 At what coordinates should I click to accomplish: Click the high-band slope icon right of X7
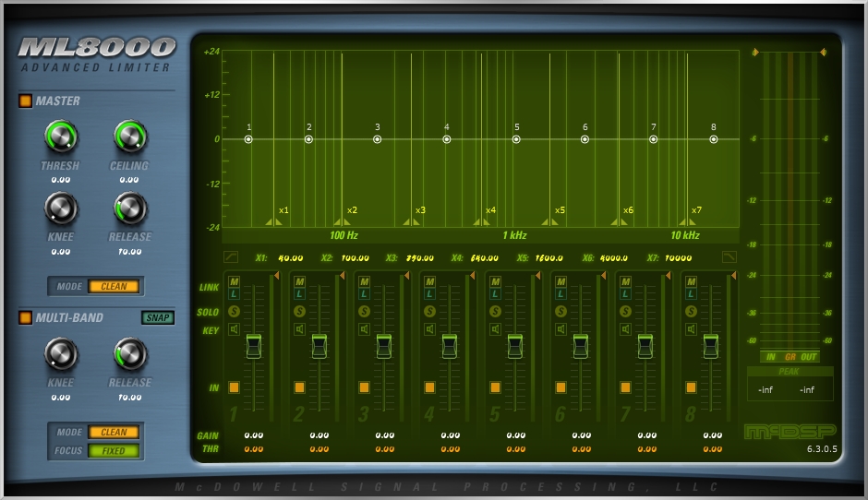click(x=729, y=256)
